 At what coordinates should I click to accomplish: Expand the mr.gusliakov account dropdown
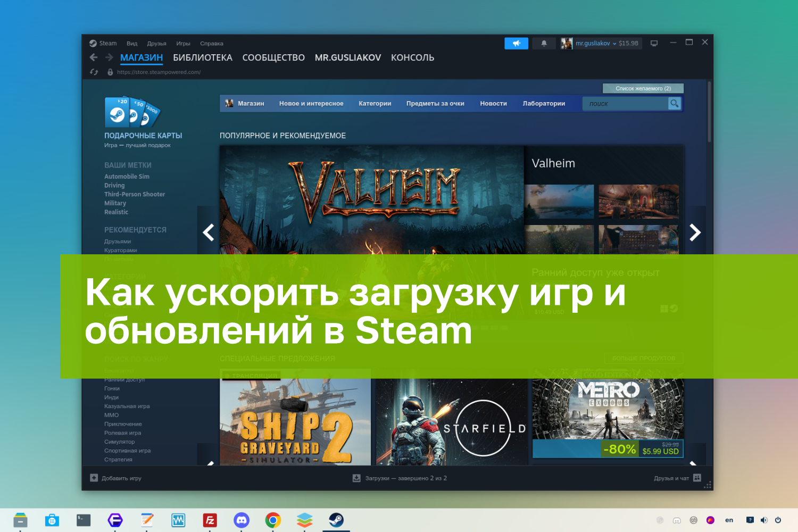click(x=596, y=43)
